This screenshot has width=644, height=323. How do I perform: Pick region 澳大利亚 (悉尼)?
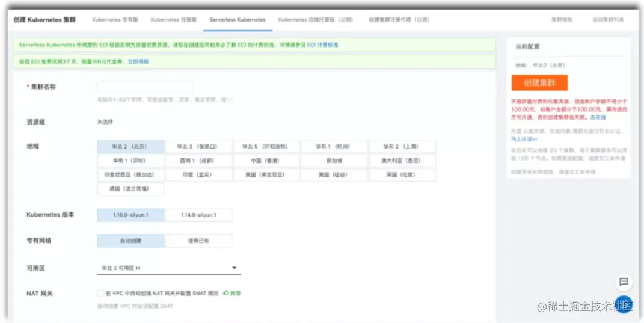tap(402, 161)
